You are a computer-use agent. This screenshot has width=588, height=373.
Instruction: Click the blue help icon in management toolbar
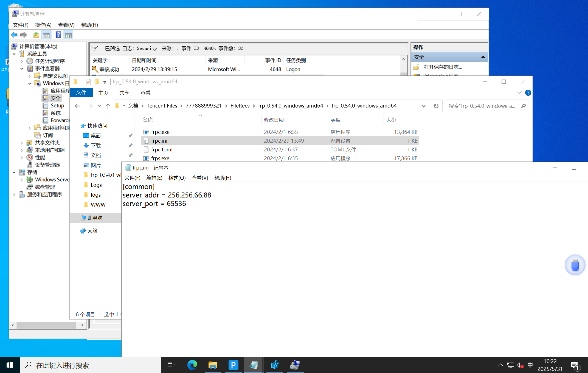58,35
